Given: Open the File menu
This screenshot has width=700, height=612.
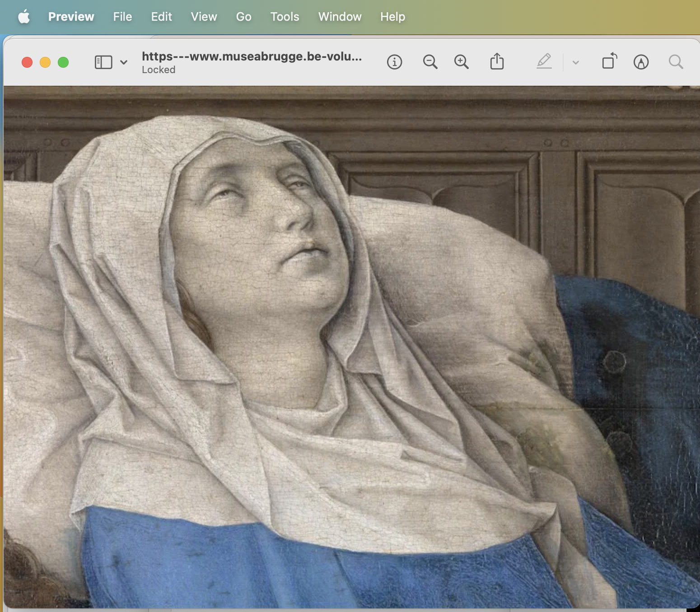Looking at the screenshot, I should click(122, 17).
